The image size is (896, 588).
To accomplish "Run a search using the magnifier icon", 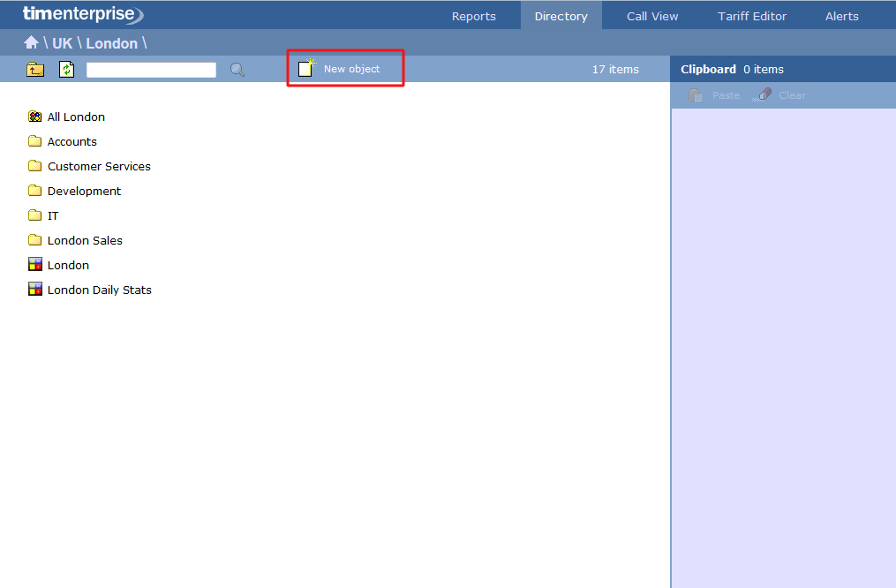I will (x=237, y=69).
